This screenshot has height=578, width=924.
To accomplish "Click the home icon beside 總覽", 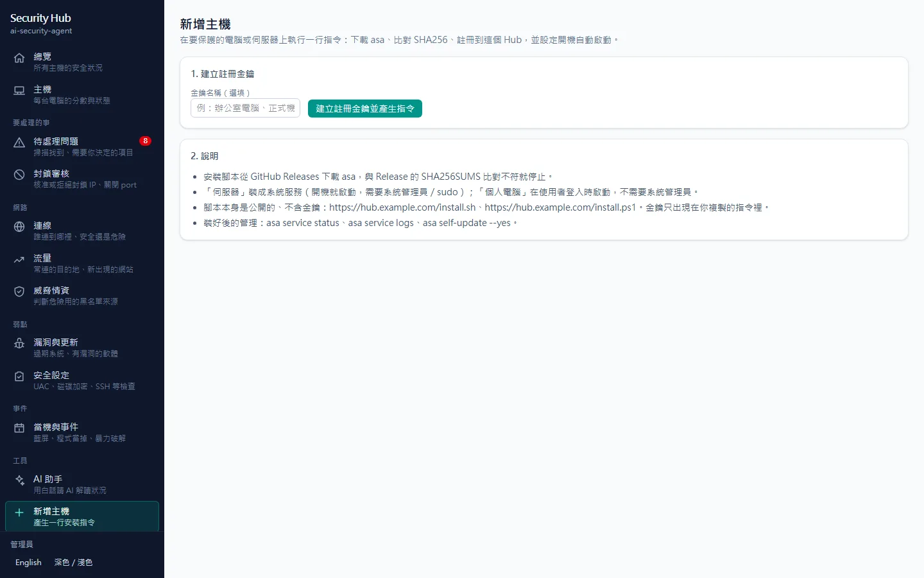I will 19,58.
